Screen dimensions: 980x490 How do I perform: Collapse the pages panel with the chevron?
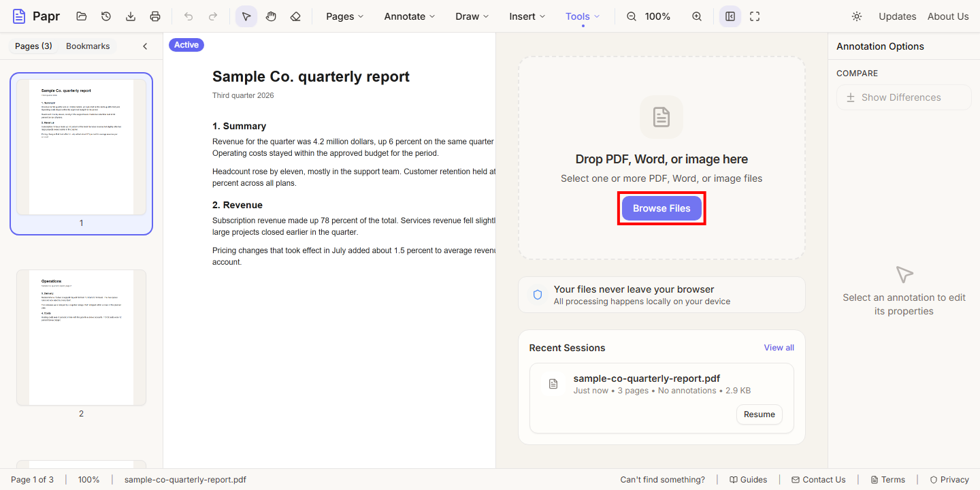[x=145, y=46]
